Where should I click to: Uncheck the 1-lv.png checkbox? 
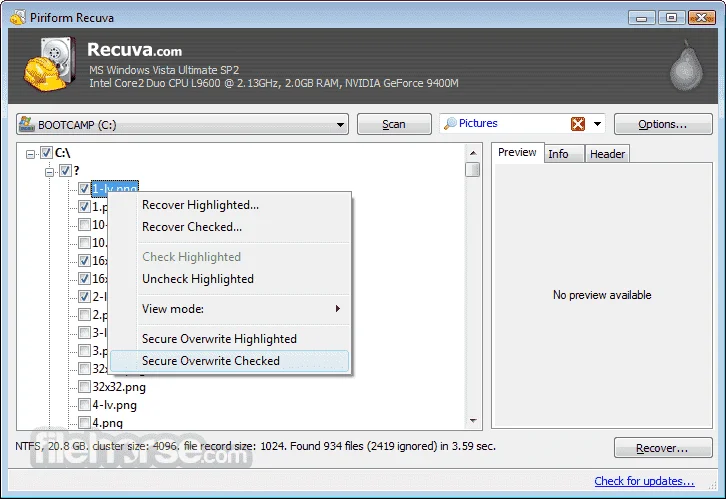tap(84, 188)
